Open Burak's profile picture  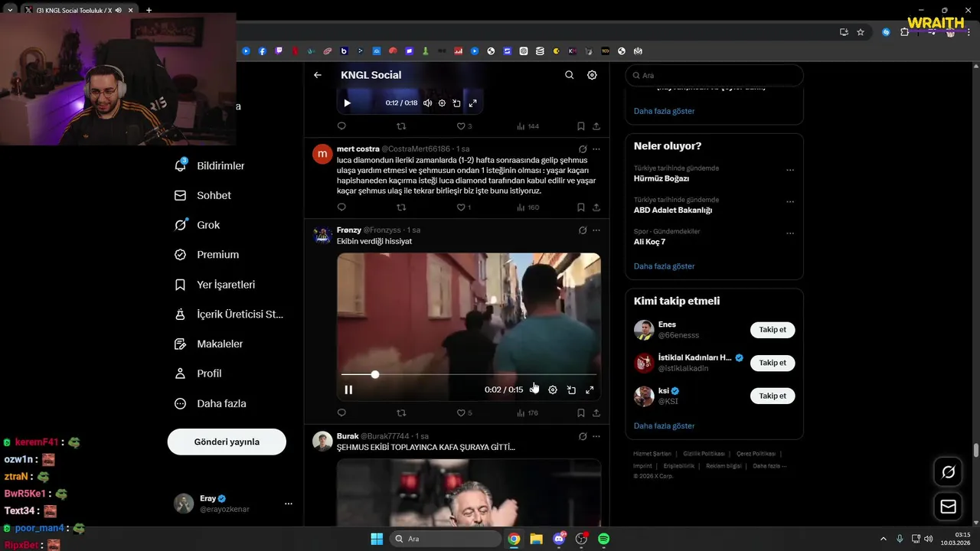[322, 441]
